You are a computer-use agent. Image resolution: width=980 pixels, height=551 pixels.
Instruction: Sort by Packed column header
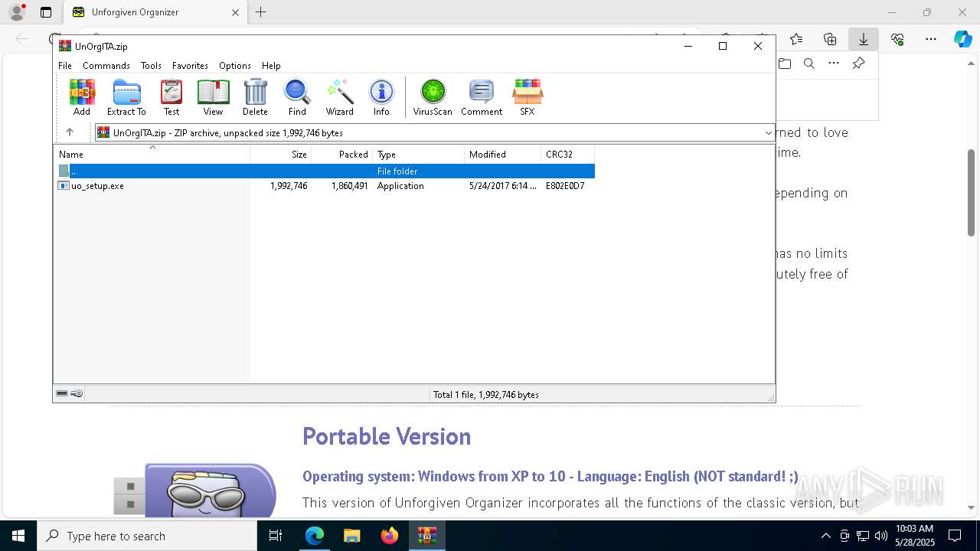[342, 155]
